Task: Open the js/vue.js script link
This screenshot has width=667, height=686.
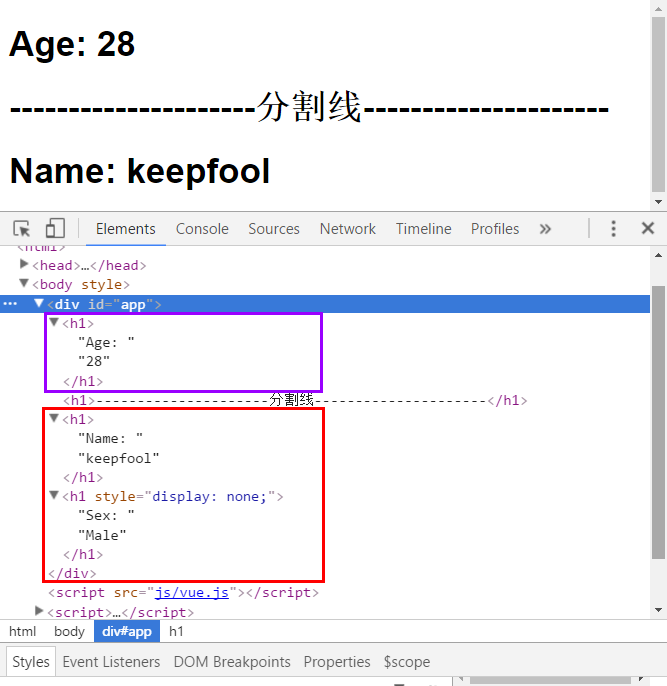Action: pos(192,592)
